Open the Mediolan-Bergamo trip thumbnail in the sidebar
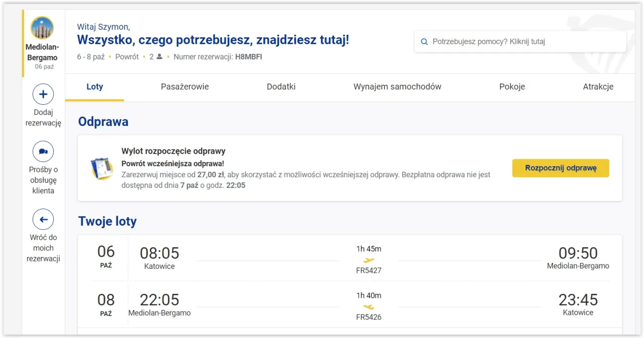This screenshot has width=644, height=338. tap(42, 27)
